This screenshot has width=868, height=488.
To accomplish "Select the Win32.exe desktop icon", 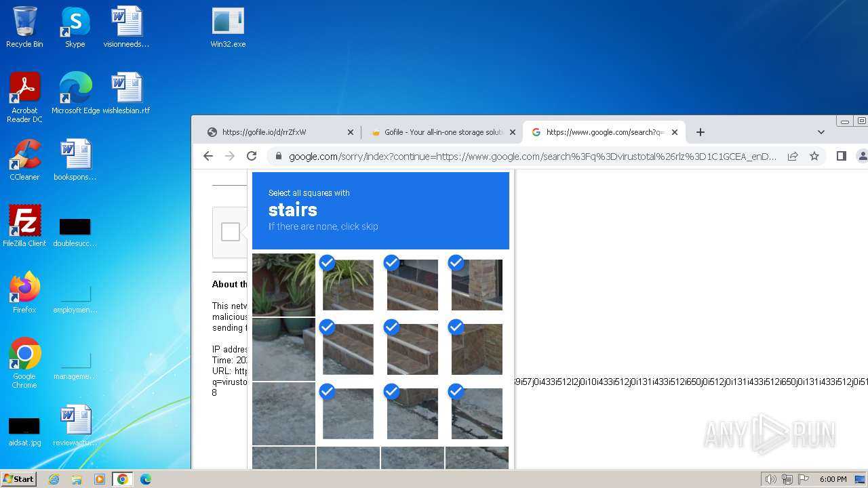I will tap(228, 27).
